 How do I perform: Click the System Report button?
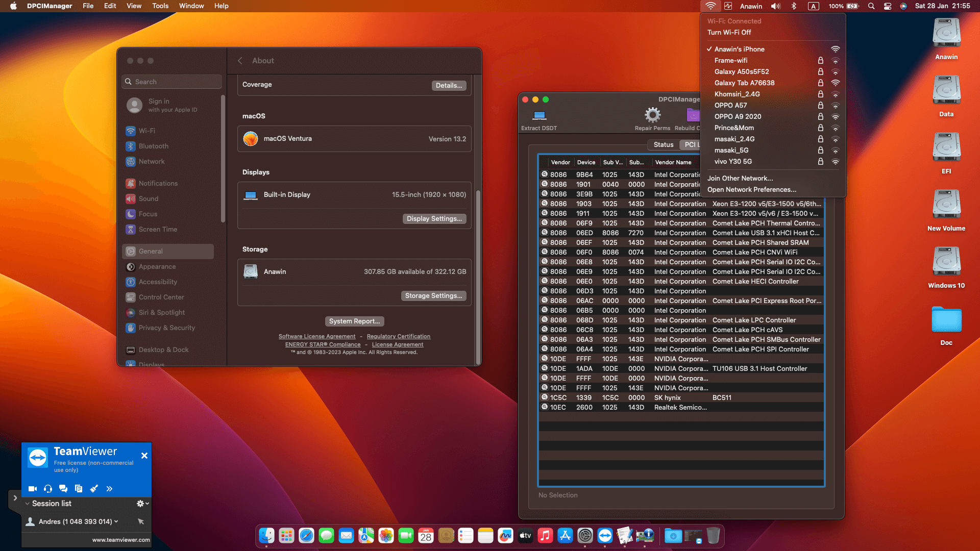tap(354, 321)
